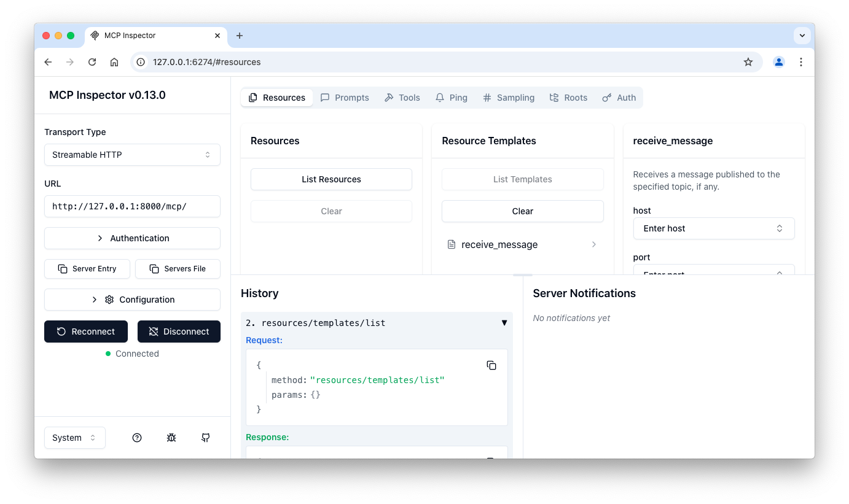The image size is (849, 504).
Task: Close the MCP Inspector browser tab
Action: (x=217, y=36)
